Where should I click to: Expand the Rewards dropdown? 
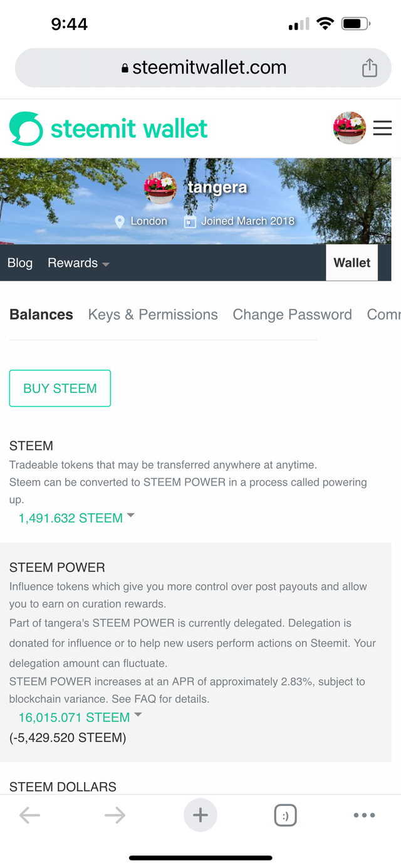click(x=78, y=263)
